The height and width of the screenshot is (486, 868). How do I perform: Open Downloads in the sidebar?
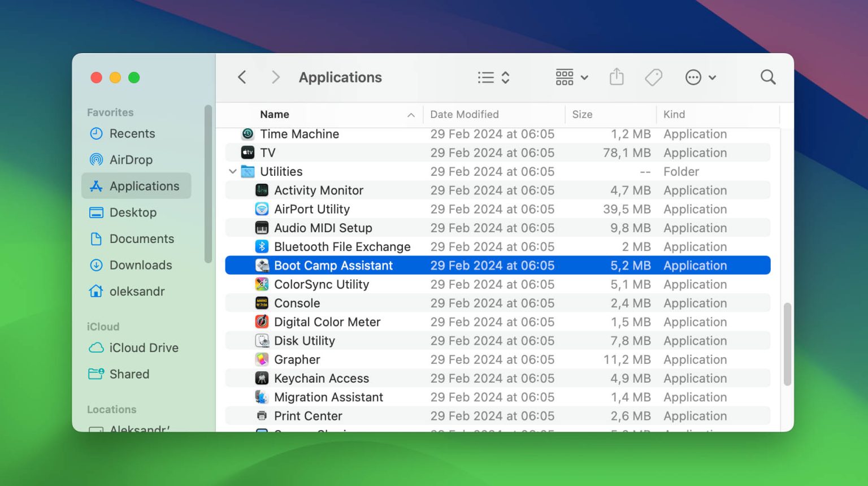tap(140, 265)
